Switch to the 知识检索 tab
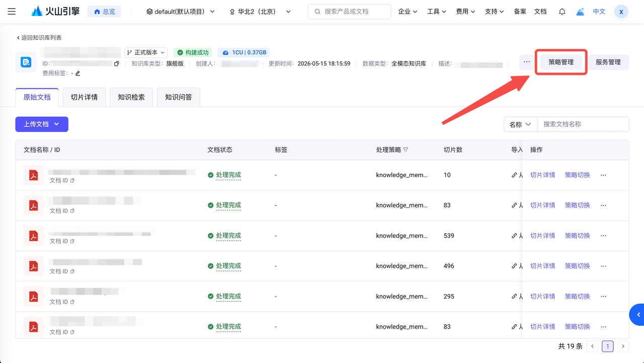The width and height of the screenshot is (644, 363). coord(131,97)
